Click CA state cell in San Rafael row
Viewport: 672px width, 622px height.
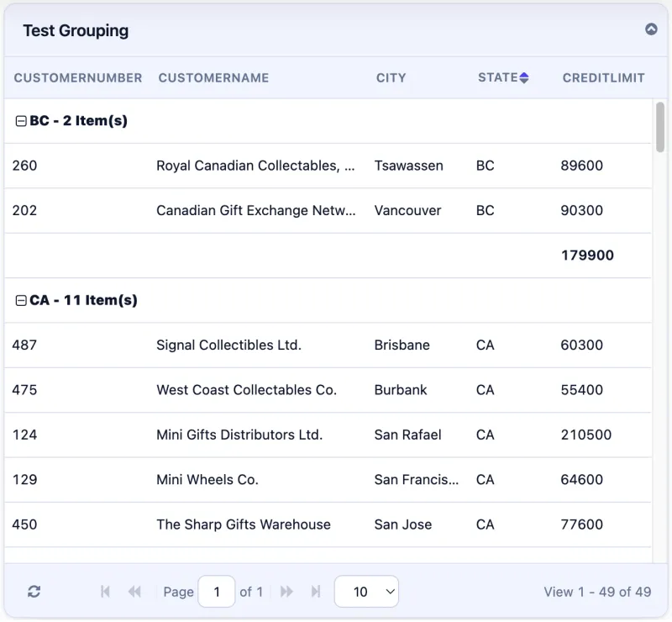pyautogui.click(x=486, y=435)
